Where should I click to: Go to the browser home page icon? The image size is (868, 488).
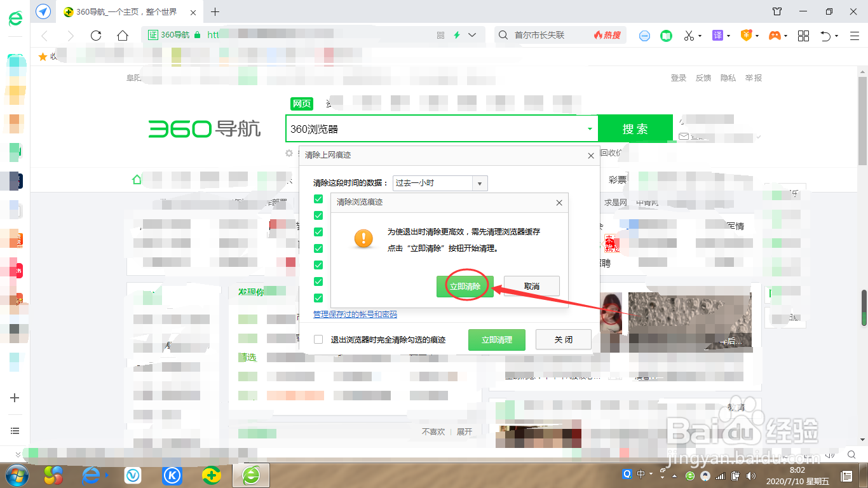123,36
